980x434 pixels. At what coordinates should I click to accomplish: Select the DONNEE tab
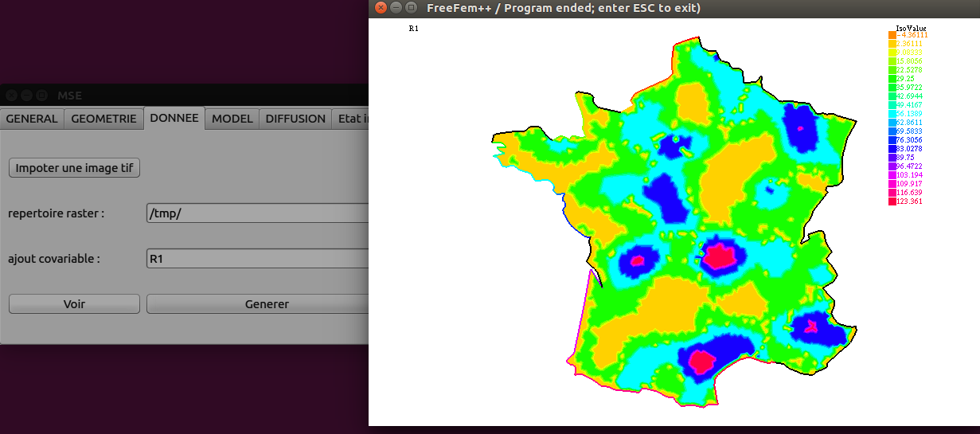pos(174,118)
